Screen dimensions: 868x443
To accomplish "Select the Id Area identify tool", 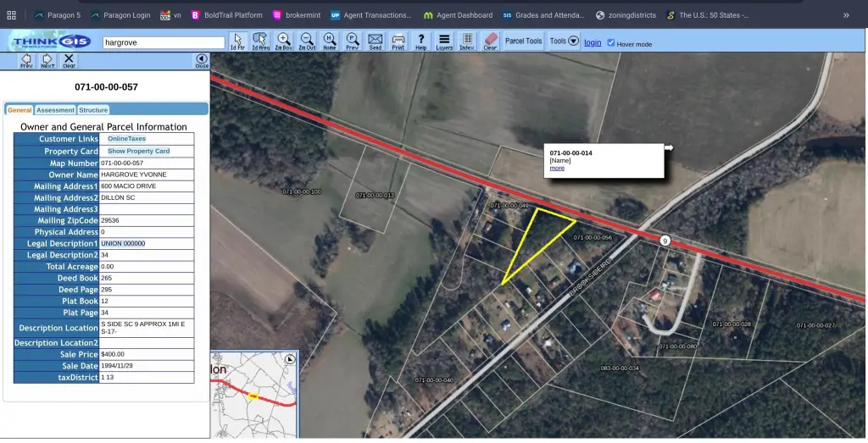I will [260, 42].
